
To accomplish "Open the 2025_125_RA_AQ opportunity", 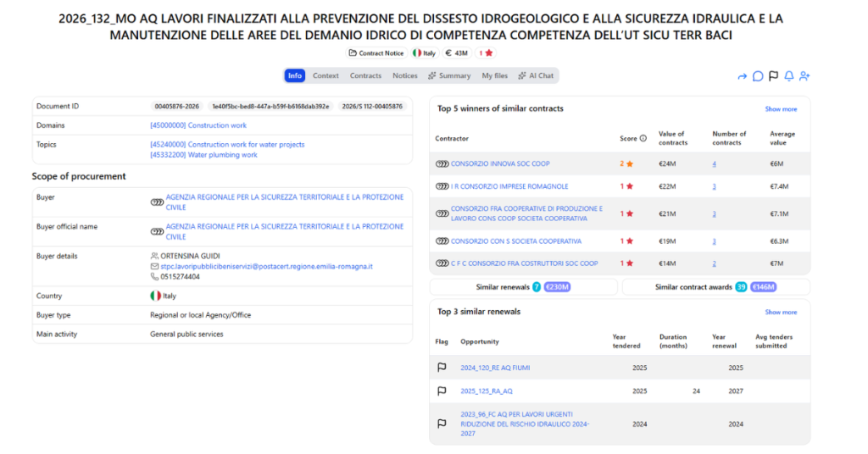I will click(x=486, y=391).
